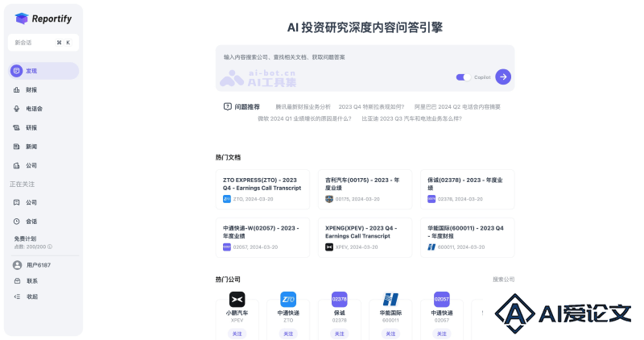Screen dimensions: 644x340
Task: Click the bar chart icon beside 财报
Action: pos(16,89)
